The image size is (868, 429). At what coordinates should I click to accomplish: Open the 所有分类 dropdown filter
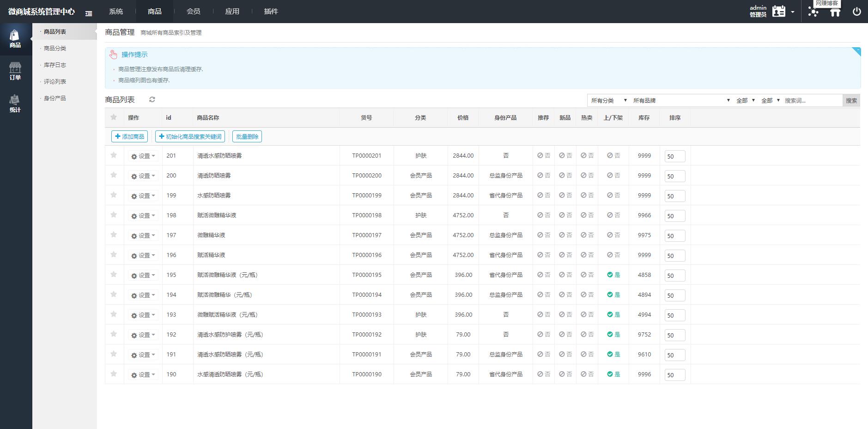[609, 100]
